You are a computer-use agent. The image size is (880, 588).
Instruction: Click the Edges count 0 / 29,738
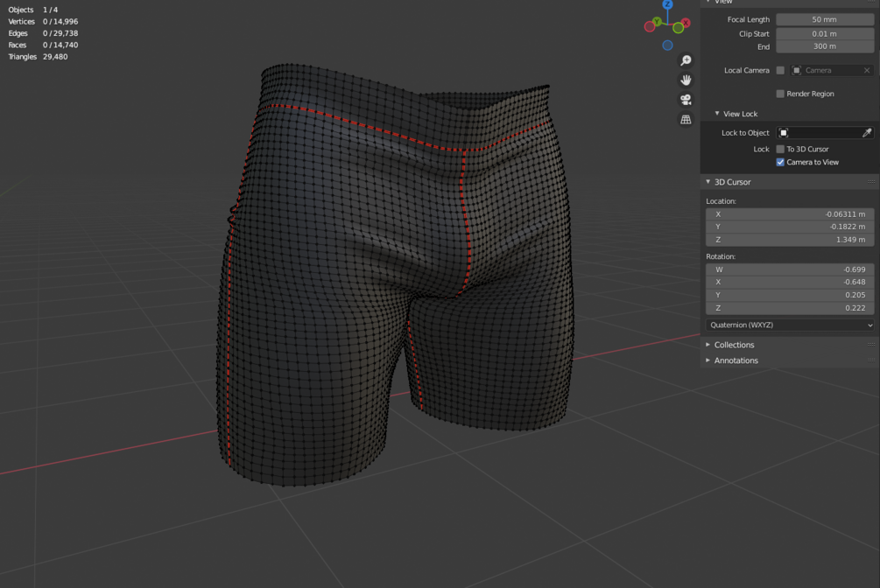coord(60,33)
